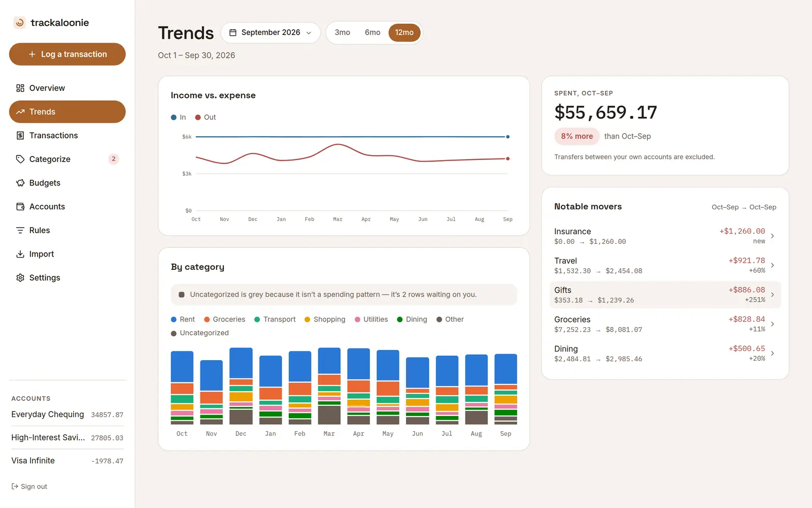Expand the Gifts mover row chevron

point(772,295)
